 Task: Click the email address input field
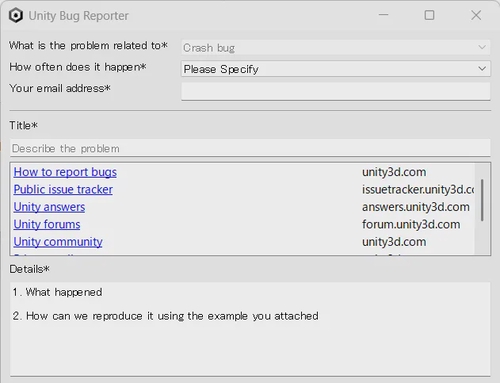tap(336, 91)
